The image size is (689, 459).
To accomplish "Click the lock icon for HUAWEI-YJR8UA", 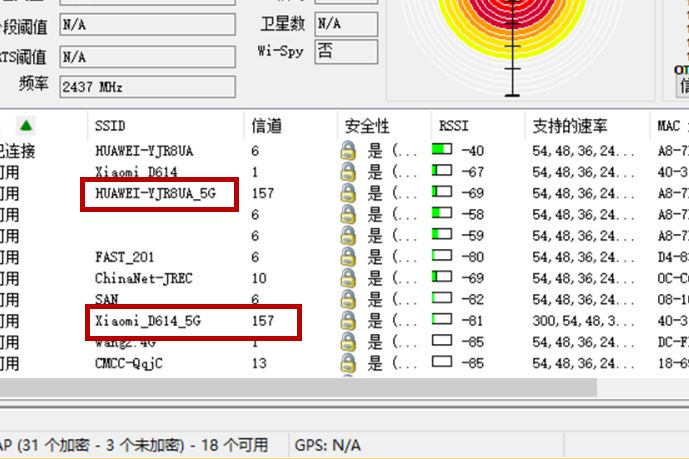I will [x=348, y=151].
